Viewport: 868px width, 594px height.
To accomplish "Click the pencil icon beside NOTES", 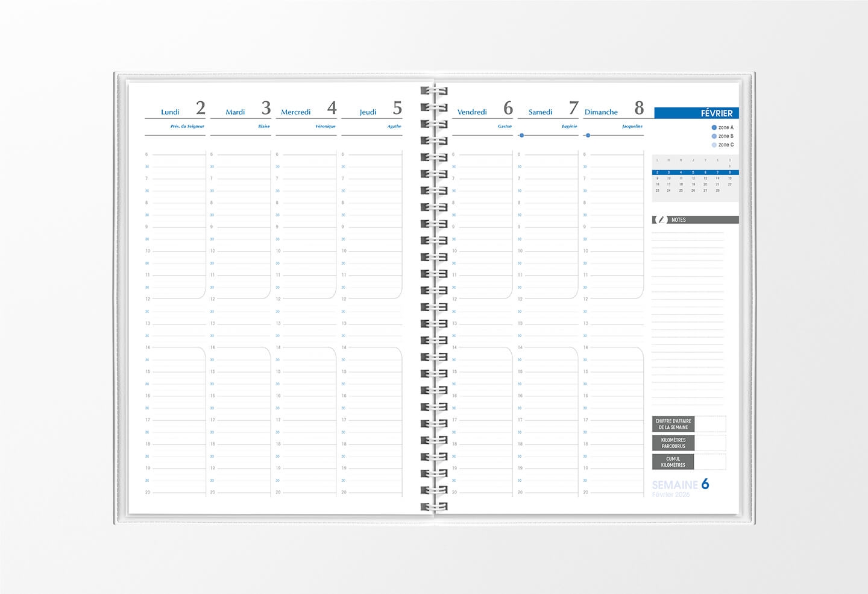I will click(x=661, y=220).
